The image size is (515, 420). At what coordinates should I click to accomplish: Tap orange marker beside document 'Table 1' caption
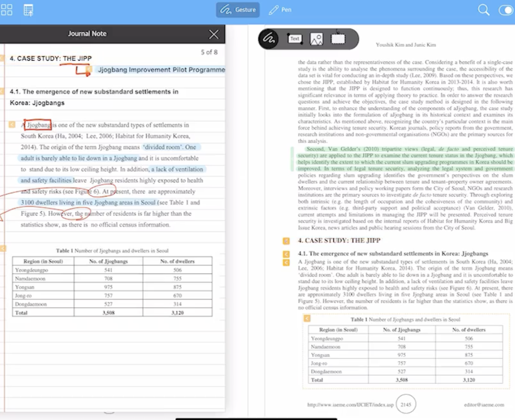coord(307,318)
